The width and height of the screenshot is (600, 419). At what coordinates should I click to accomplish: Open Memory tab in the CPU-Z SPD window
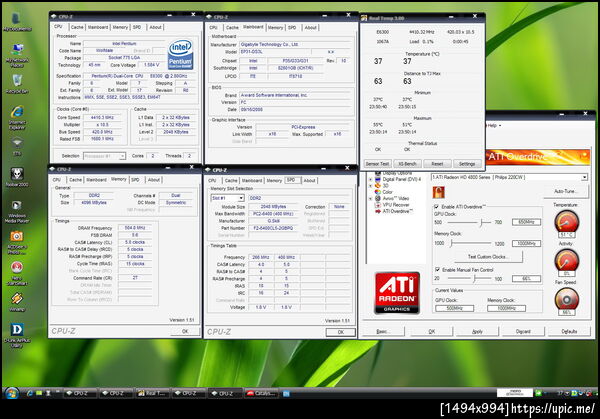274,180
